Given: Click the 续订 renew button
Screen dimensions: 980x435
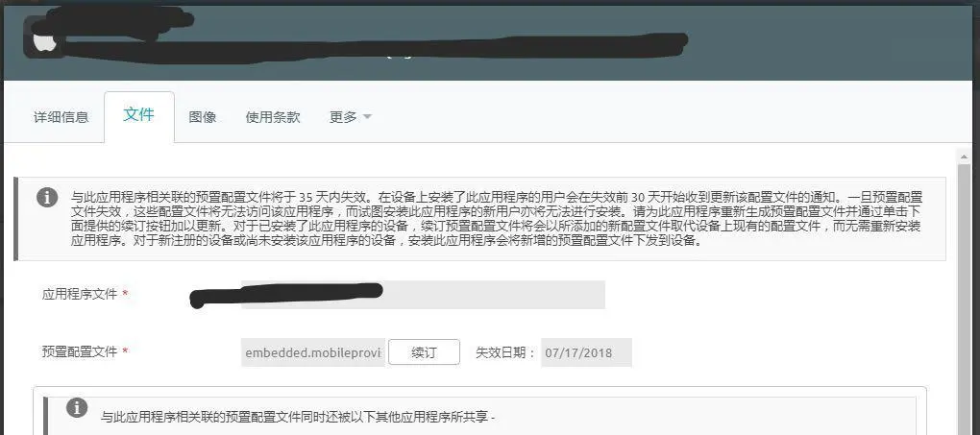Looking at the screenshot, I should point(424,351).
